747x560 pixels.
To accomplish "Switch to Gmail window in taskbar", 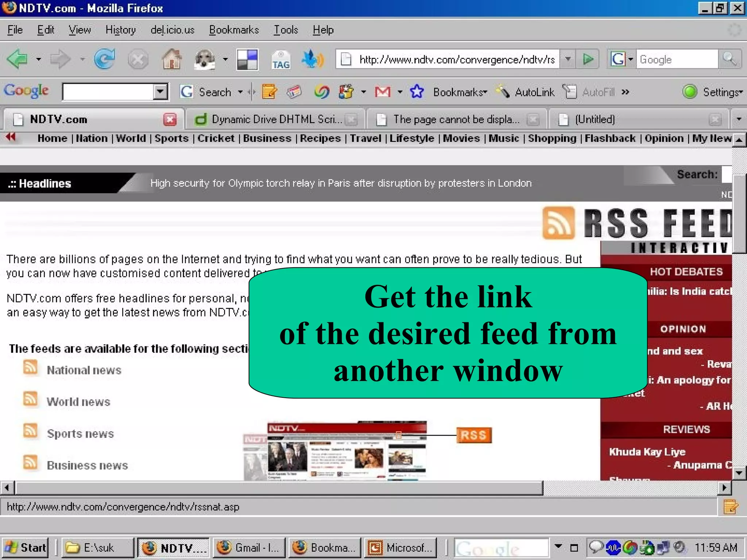I will point(249,548).
